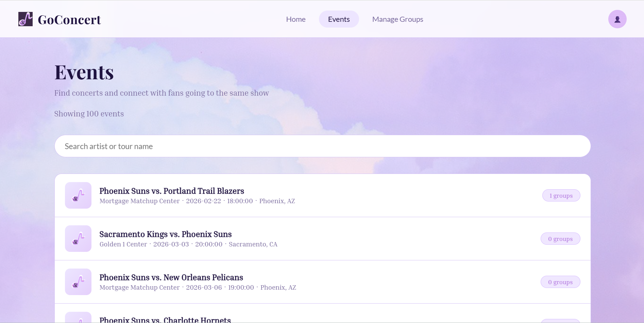Go to the Home nav tab
The image size is (644, 323).
click(x=296, y=19)
